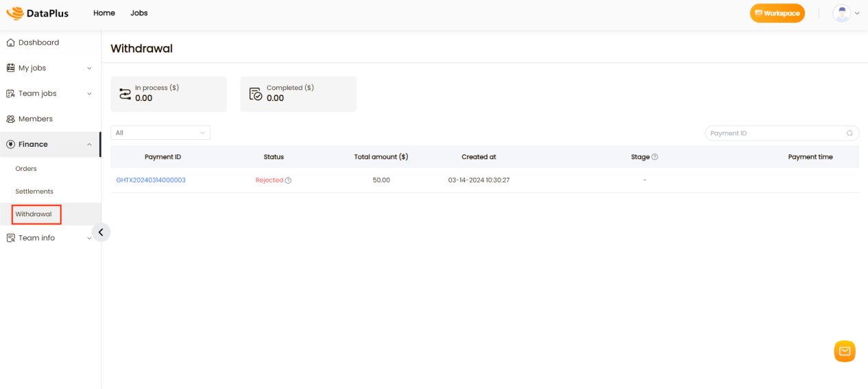Select Orders under Finance

(x=26, y=169)
